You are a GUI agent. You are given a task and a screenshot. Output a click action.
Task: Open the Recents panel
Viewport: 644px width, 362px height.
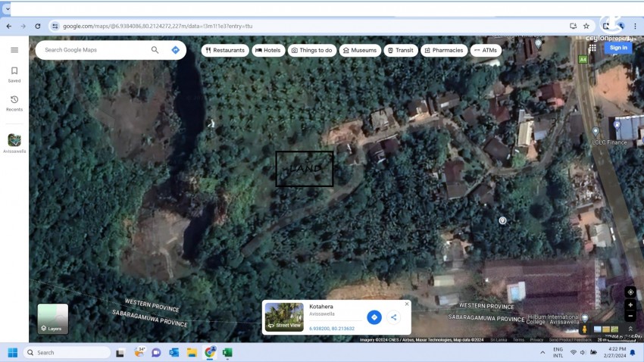[x=14, y=103]
